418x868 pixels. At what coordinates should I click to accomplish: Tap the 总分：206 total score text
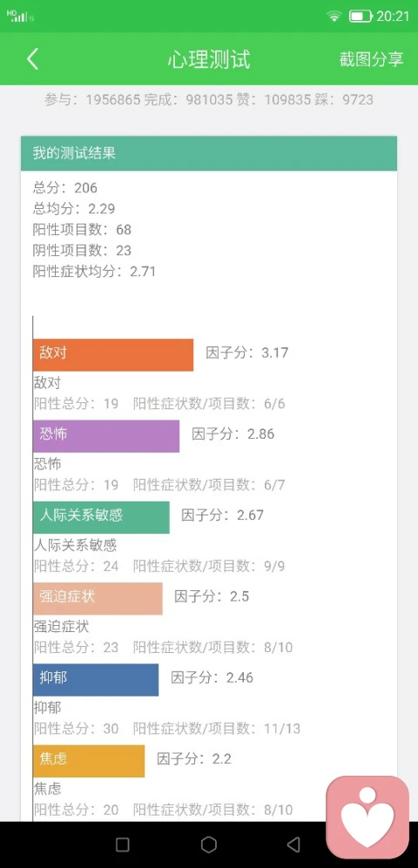pos(64,188)
